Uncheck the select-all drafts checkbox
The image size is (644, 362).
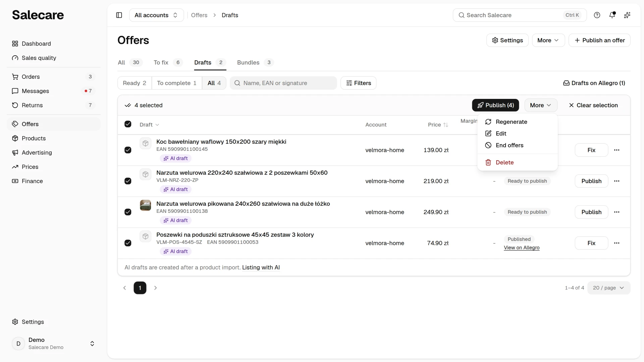128,124
